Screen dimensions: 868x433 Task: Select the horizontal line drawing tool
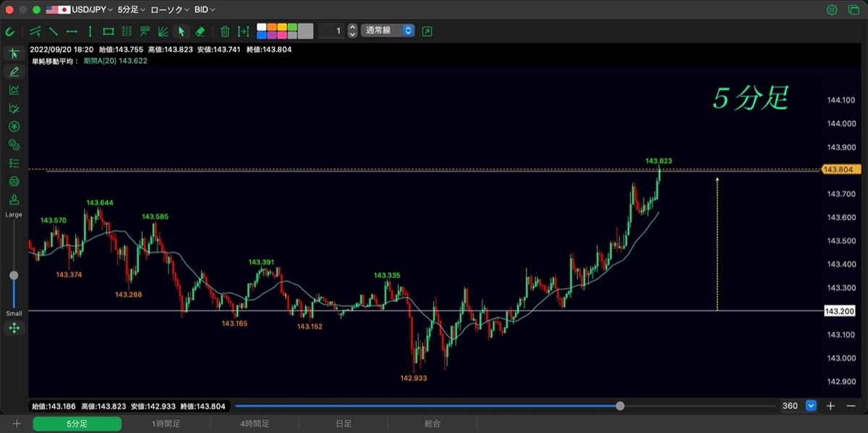72,31
